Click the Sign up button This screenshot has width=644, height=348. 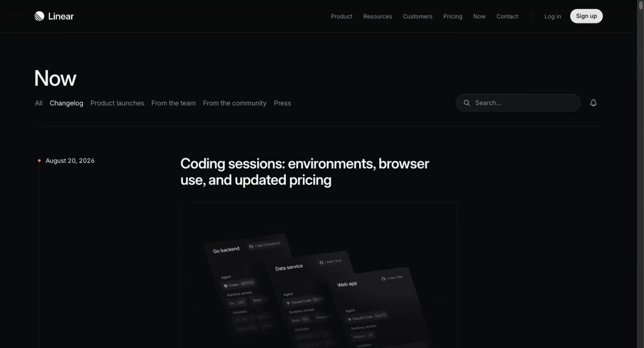[586, 16]
